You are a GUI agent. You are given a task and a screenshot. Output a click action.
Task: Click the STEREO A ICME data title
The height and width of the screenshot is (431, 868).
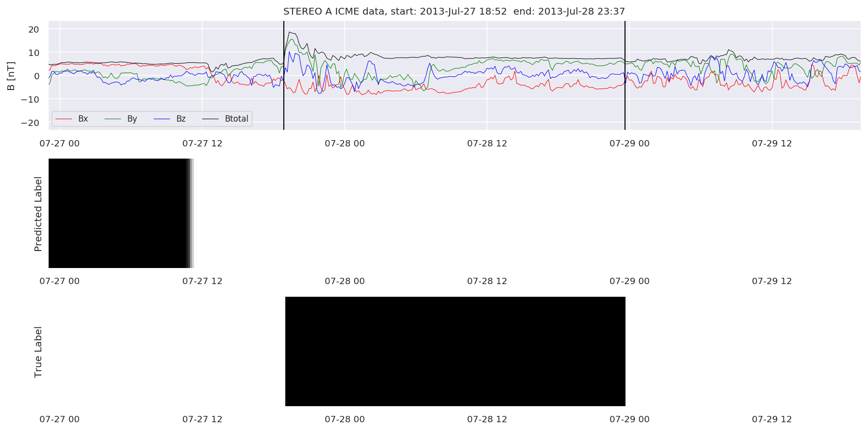coord(454,11)
